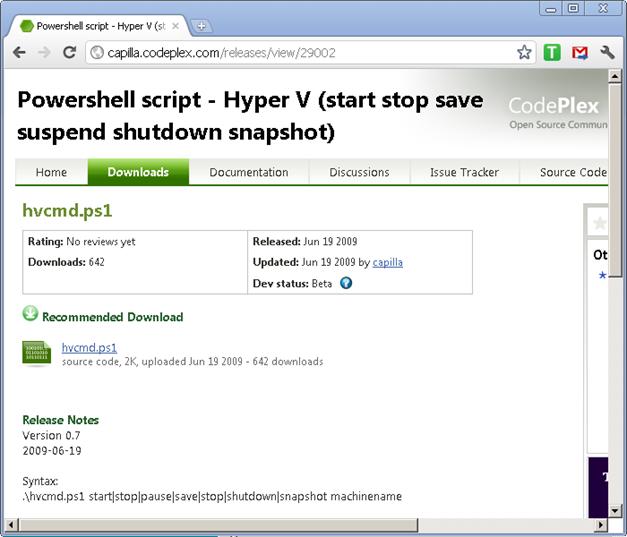This screenshot has height=537, width=627.
Task: Open the Discussions tab
Action: pos(359,172)
